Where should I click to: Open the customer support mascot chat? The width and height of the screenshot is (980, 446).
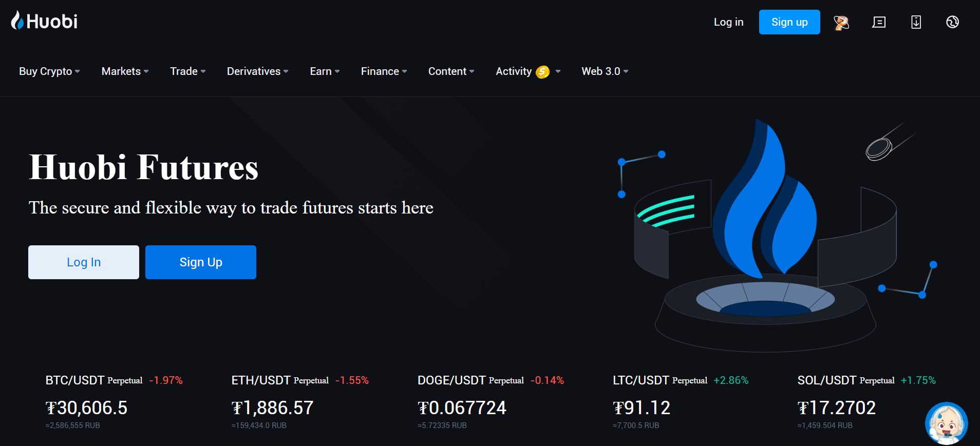(x=946, y=423)
